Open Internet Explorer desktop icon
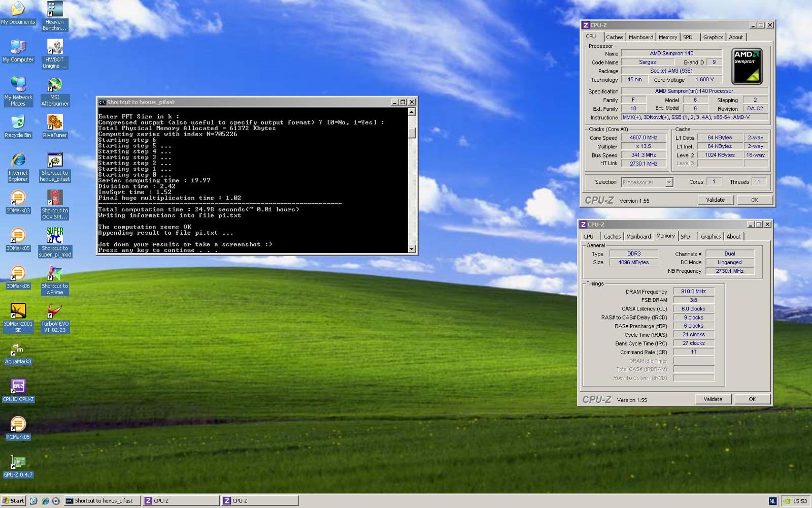The width and height of the screenshot is (812, 508). (x=18, y=167)
